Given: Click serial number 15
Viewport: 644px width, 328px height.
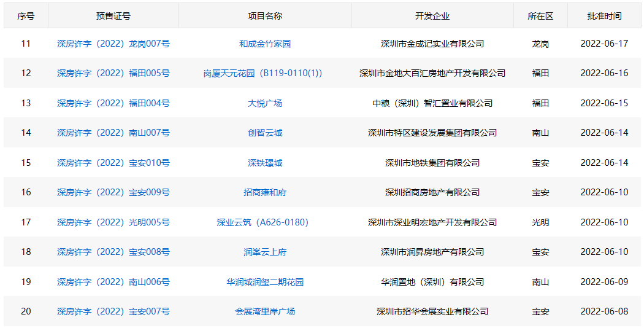Looking at the screenshot, I should pos(26,163).
